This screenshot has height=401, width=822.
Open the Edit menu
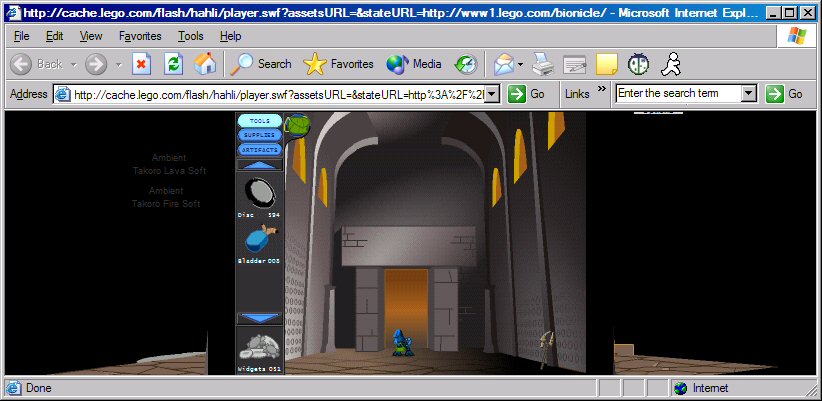click(54, 36)
